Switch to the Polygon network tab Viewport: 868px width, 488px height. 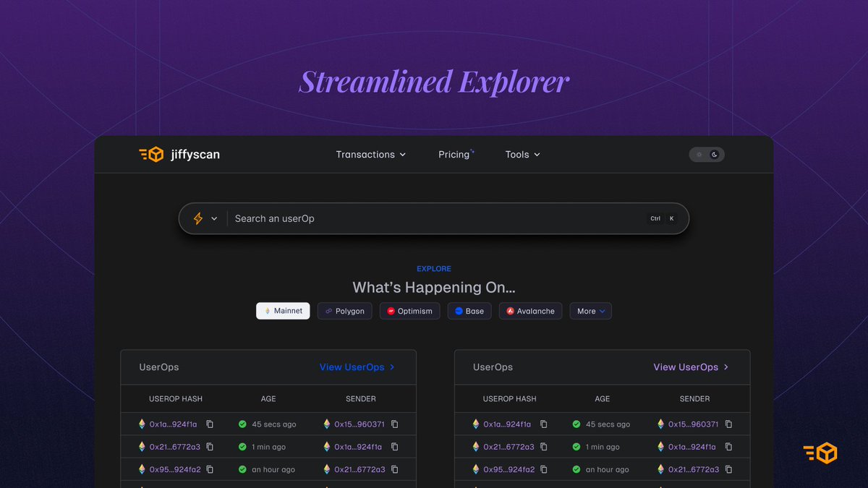345,311
